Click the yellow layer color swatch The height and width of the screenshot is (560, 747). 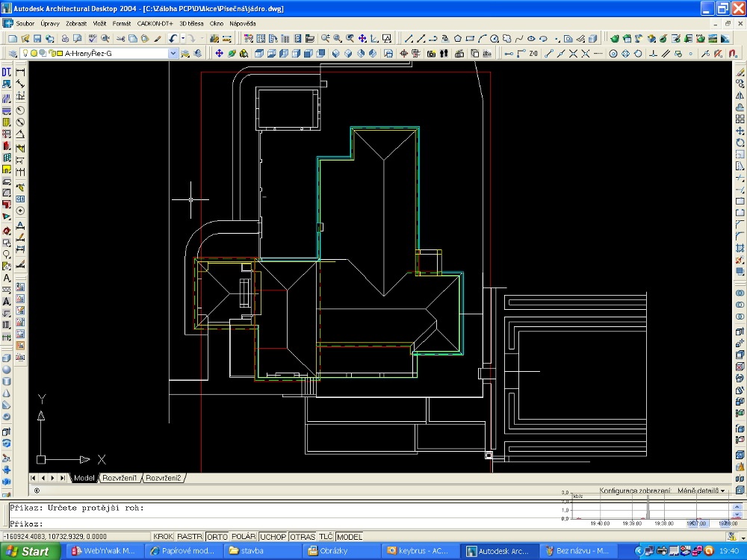click(x=60, y=53)
